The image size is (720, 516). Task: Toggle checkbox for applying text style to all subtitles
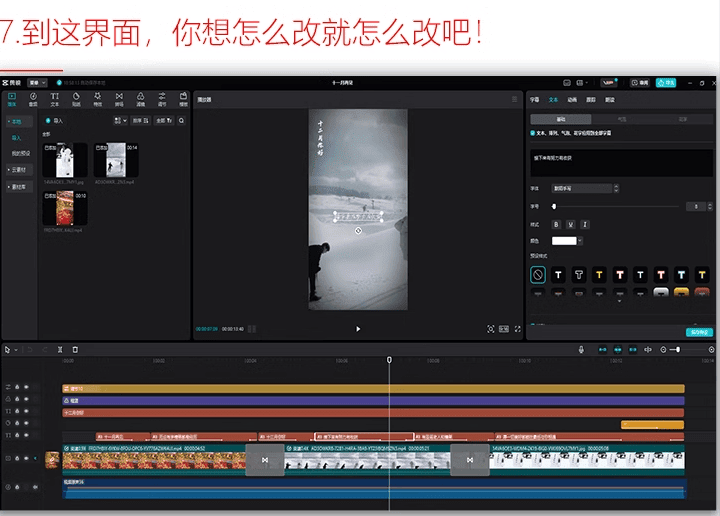533,133
